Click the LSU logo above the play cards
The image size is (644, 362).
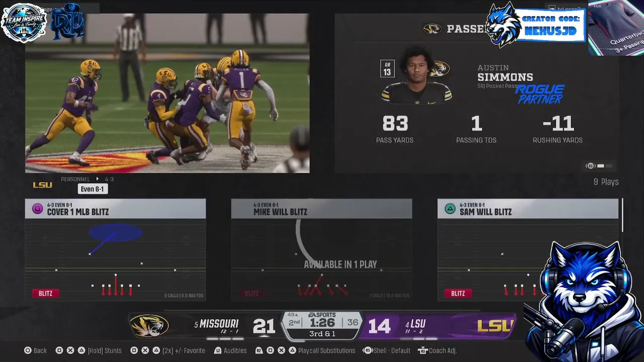(x=42, y=185)
